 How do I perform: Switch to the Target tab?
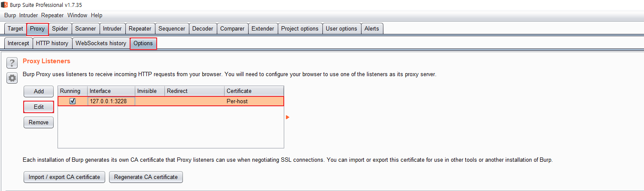[15, 29]
